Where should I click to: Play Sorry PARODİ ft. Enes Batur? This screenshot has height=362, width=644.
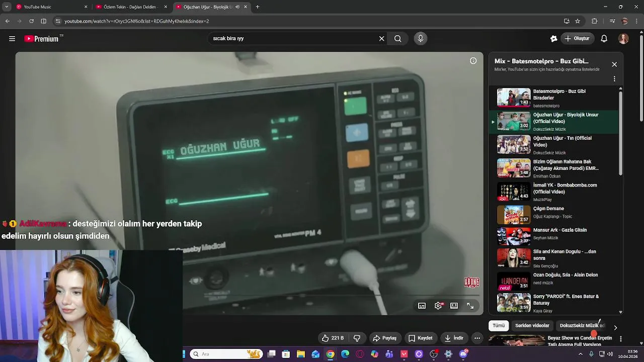pos(553,303)
